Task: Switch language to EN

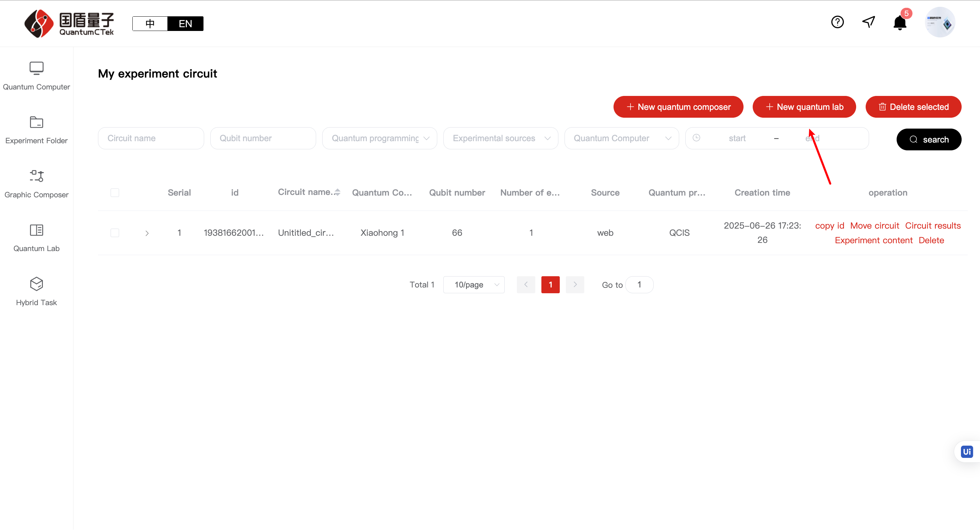Action: (185, 23)
